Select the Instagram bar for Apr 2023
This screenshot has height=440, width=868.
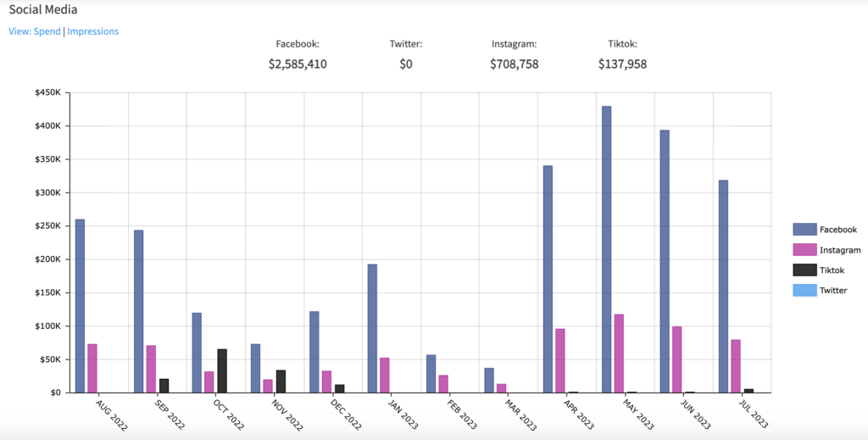tap(560, 361)
